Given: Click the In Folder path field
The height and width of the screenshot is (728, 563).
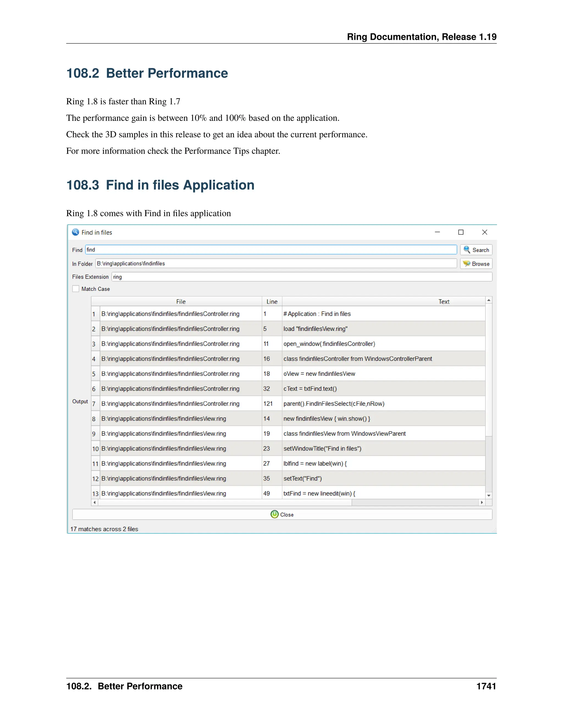Looking at the screenshot, I should click(x=276, y=263).
